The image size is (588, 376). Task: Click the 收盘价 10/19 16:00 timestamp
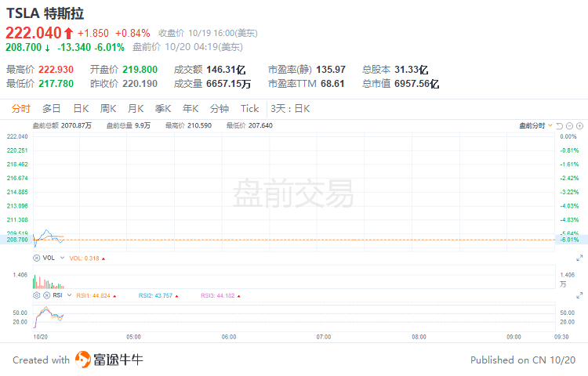point(208,34)
